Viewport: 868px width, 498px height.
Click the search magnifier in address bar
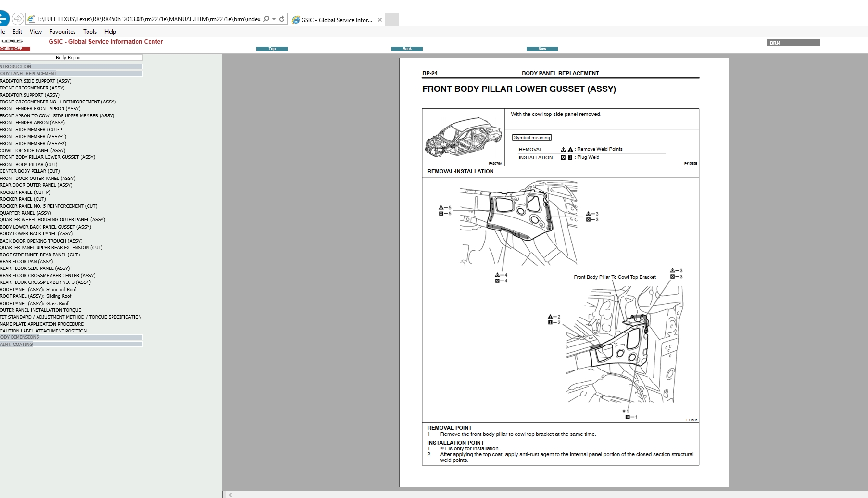266,19
